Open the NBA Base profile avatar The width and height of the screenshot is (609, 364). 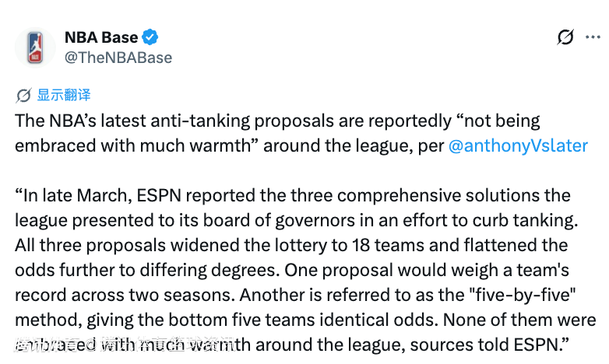tap(34, 47)
